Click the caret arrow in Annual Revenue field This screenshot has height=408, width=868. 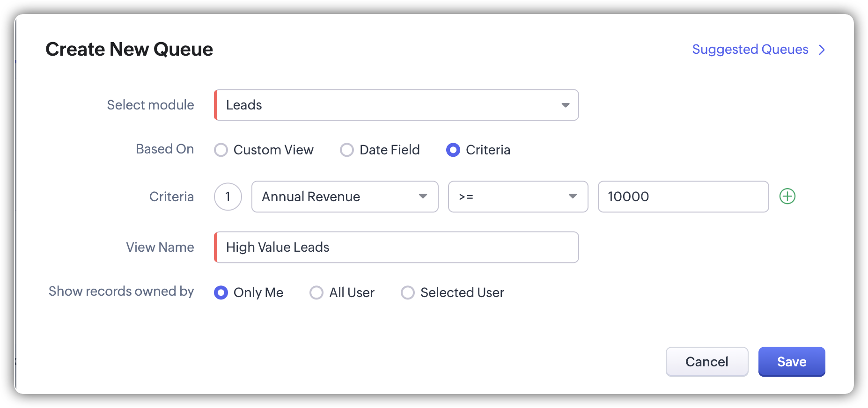coord(423,197)
